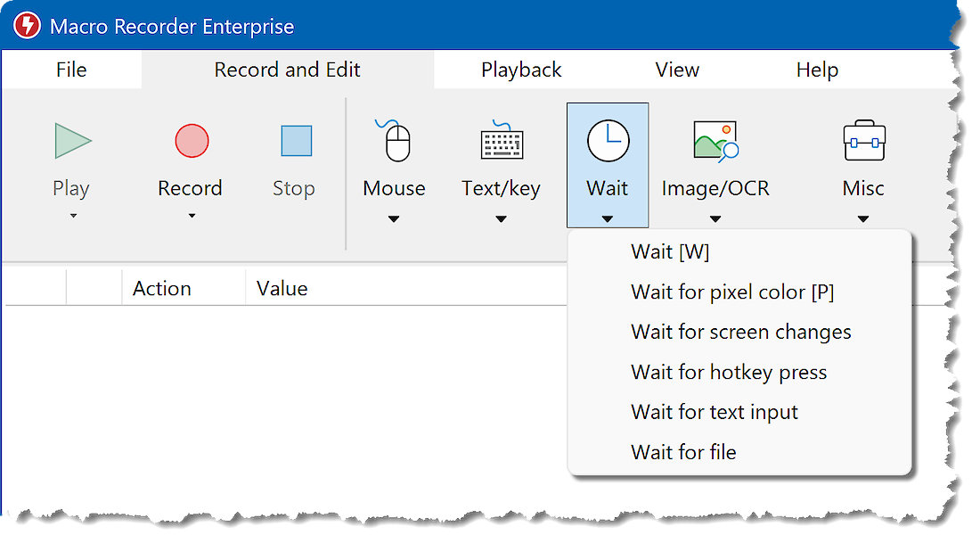Click the Action column header
980x543 pixels.
click(162, 289)
